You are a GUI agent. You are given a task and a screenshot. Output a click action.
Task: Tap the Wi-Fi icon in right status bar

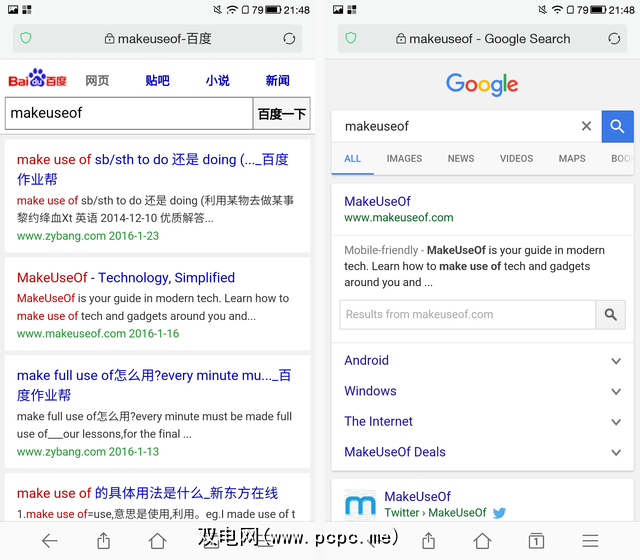tap(557, 9)
